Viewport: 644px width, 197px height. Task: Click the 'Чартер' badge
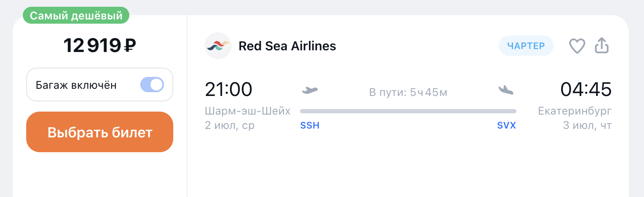526,46
